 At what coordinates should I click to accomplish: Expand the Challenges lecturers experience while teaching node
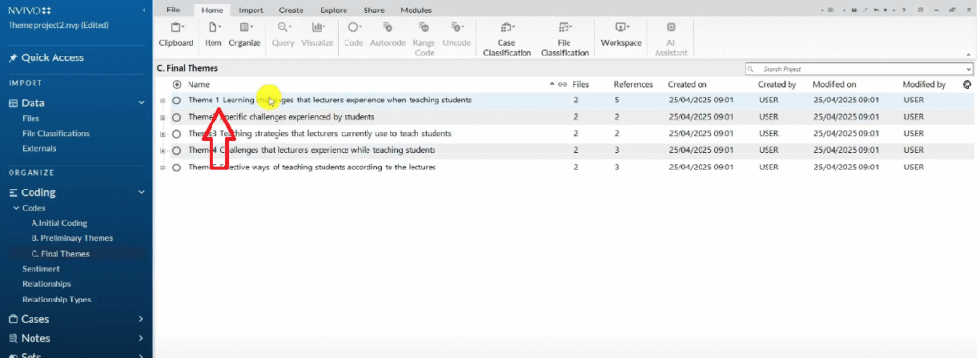tap(163, 150)
